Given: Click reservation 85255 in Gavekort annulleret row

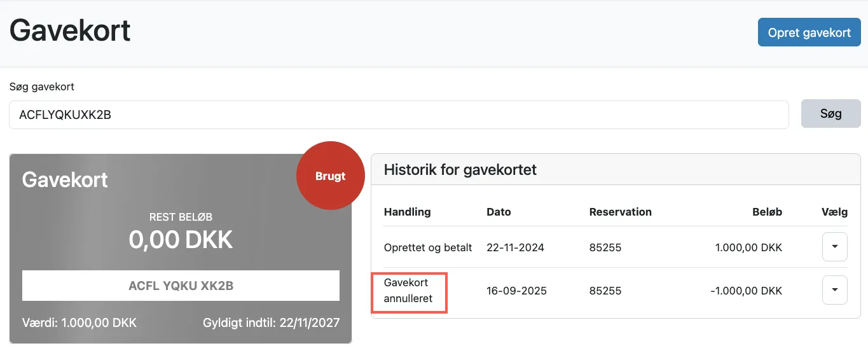Looking at the screenshot, I should point(605,291).
